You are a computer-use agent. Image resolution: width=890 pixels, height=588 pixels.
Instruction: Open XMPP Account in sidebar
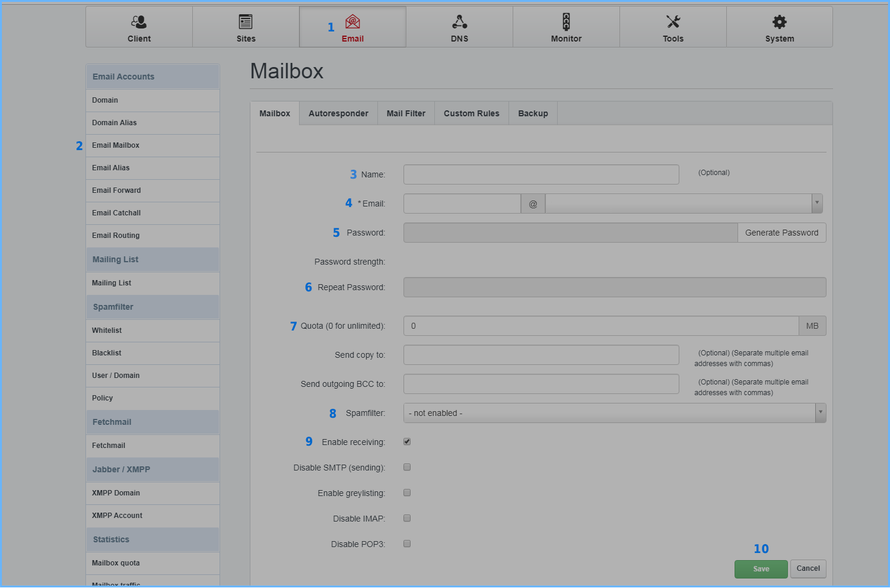point(152,516)
